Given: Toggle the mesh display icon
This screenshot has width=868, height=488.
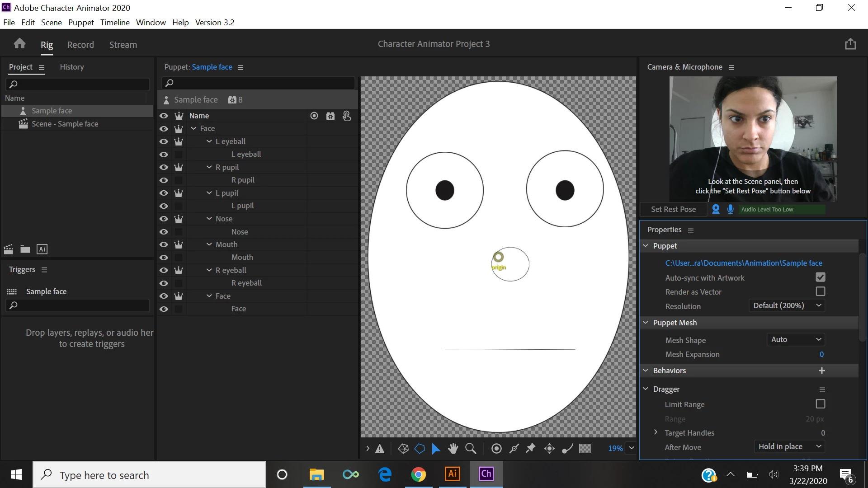Looking at the screenshot, I should coord(403,448).
